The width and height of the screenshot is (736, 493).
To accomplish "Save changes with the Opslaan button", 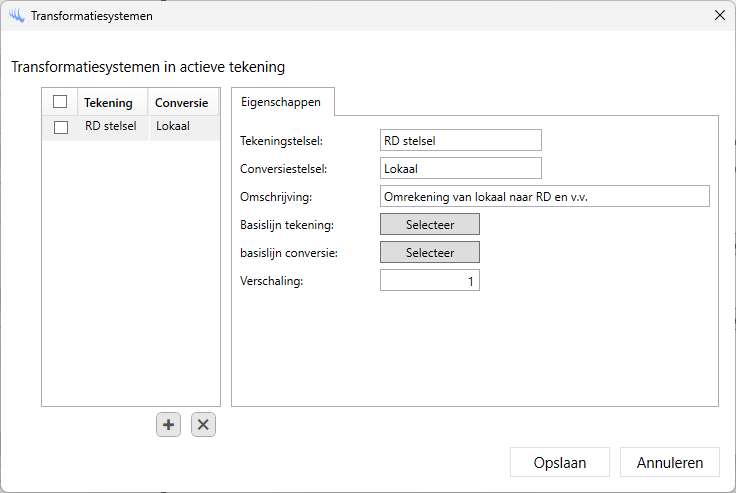I will coord(559,463).
